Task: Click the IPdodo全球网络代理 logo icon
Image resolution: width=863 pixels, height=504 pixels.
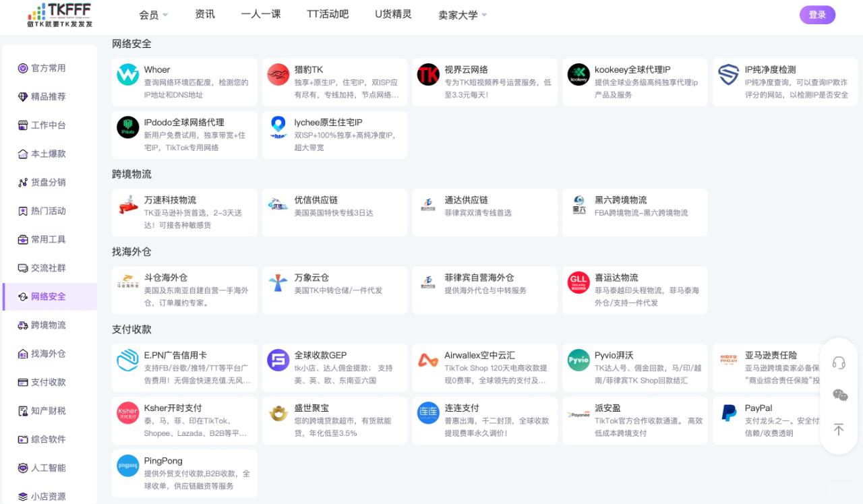Action: tap(128, 127)
